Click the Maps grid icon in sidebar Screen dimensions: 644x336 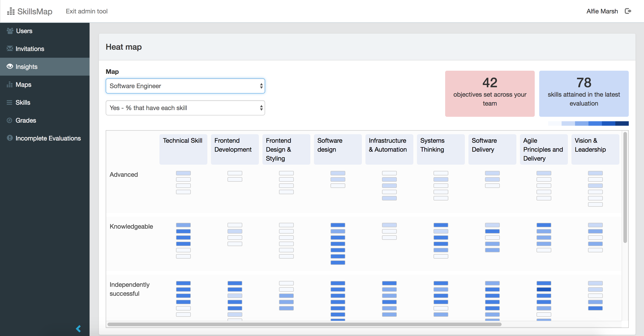click(x=9, y=84)
